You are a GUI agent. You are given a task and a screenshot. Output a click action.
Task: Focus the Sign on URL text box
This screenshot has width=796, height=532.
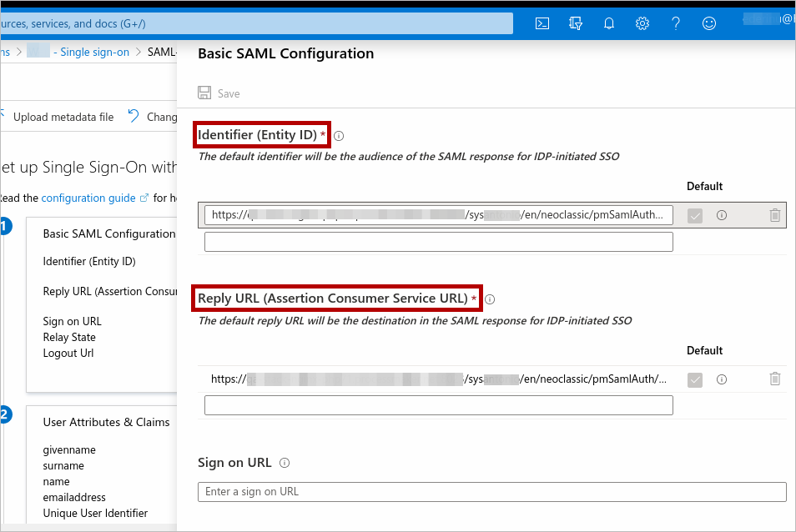click(491, 492)
